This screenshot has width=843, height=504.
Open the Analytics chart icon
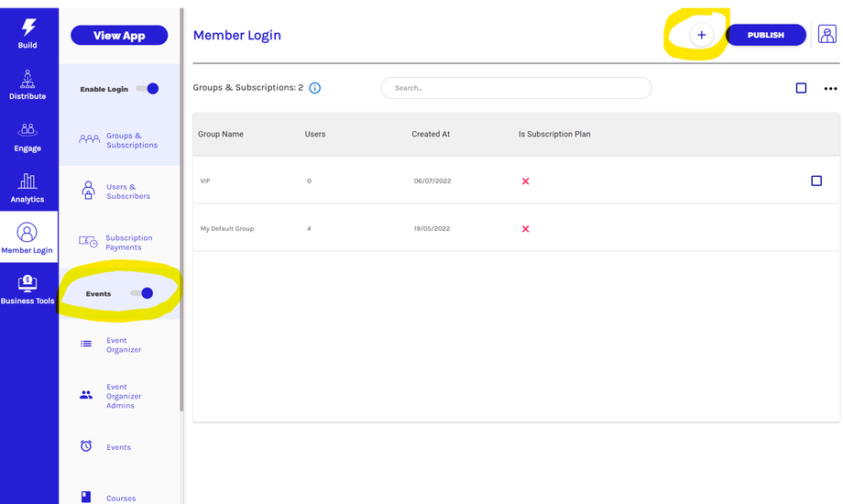pos(28,185)
